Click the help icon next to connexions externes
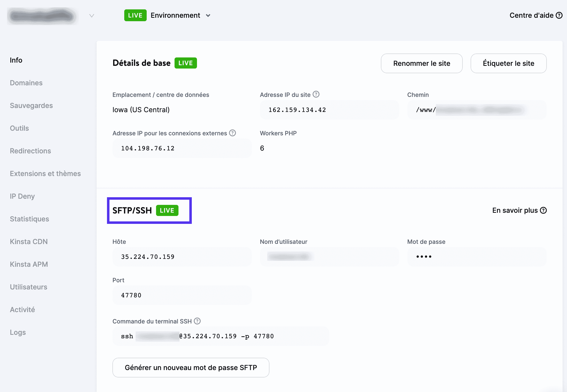The width and height of the screenshot is (567, 392). [x=232, y=133]
